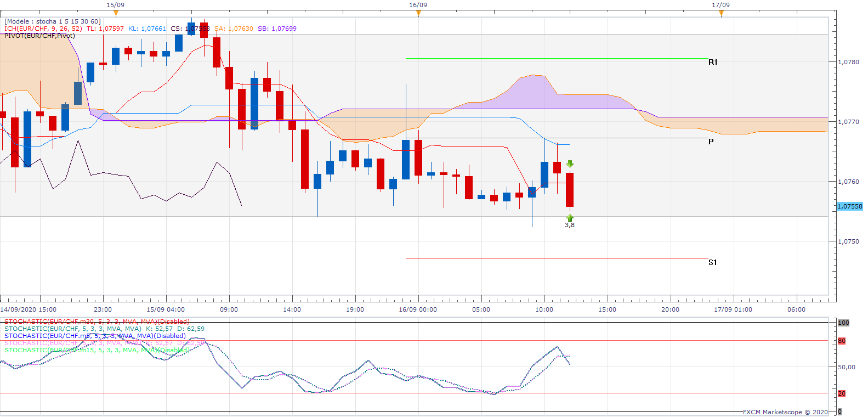Select the blue STOCHASTIC EUR/CHF.m5 disabled label

(x=95, y=336)
